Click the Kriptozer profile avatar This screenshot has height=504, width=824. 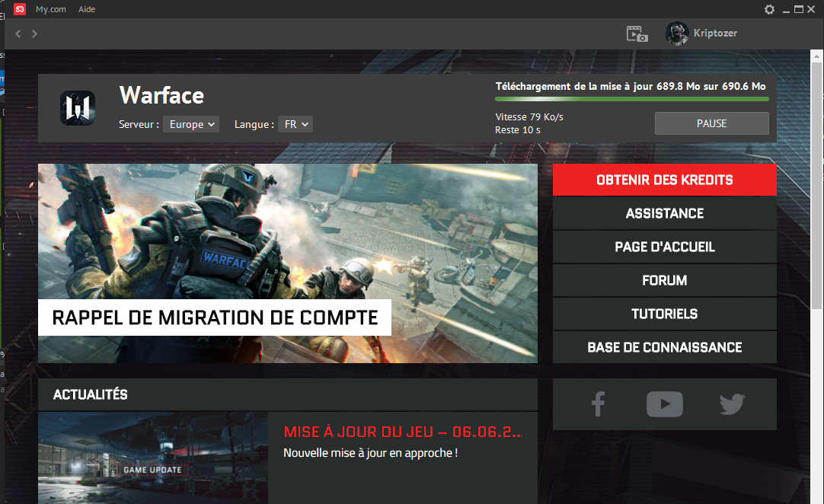coord(677,33)
